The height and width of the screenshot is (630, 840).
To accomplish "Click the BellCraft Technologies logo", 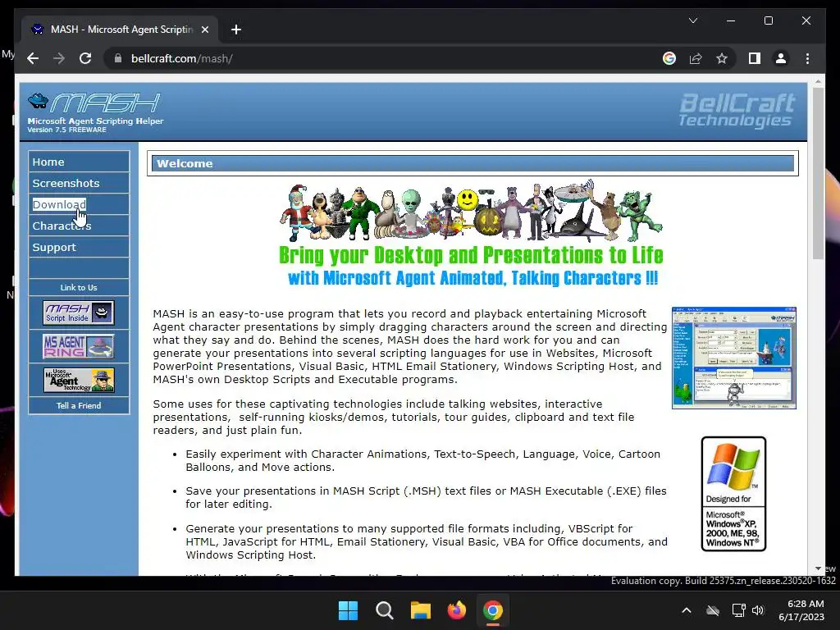I will tap(737, 111).
